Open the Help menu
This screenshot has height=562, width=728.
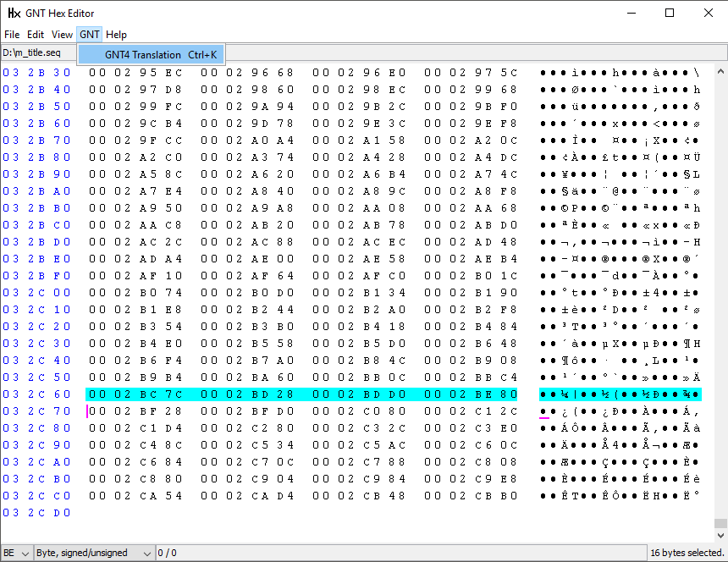pos(117,35)
